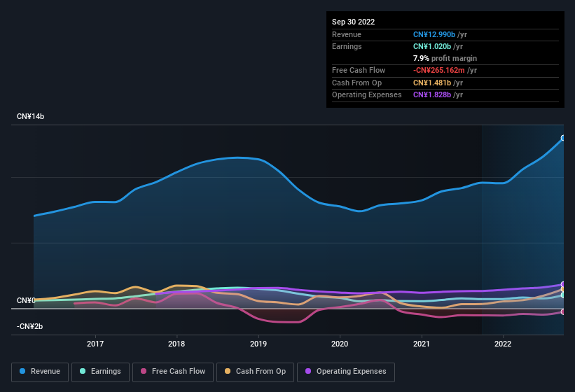Viewport: 575px width, 392px height.
Task: Toggle the Operating Expenses legend button
Action: click(x=346, y=372)
